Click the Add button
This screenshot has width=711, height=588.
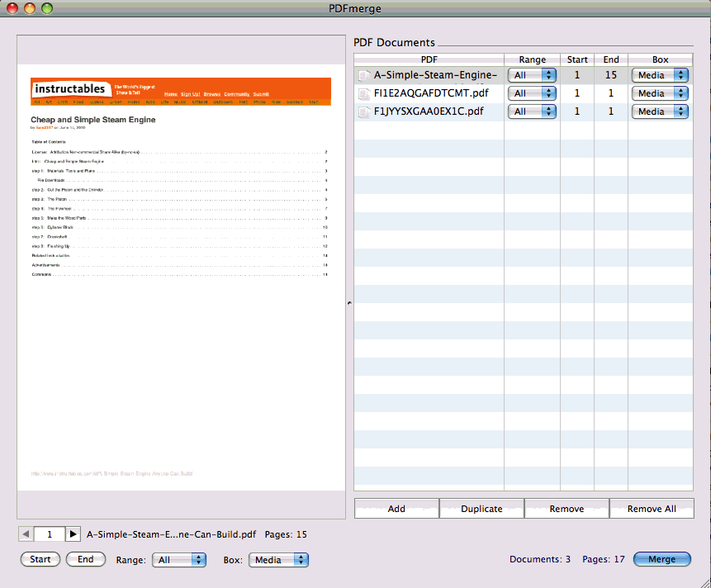coord(396,509)
